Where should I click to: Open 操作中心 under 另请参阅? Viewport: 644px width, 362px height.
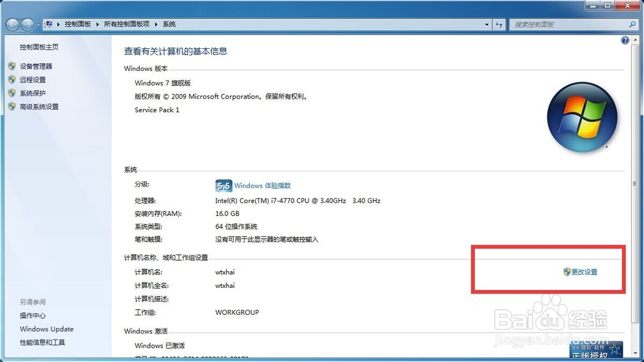tap(32, 316)
